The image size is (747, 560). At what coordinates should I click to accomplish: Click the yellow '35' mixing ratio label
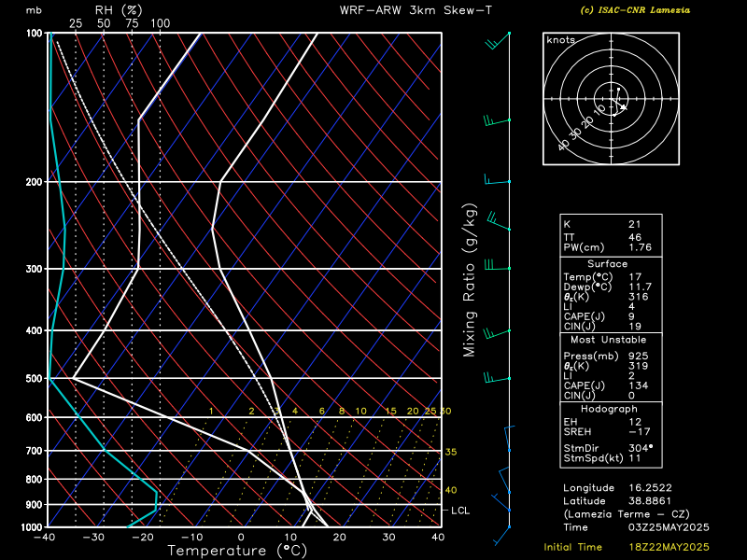point(451,452)
